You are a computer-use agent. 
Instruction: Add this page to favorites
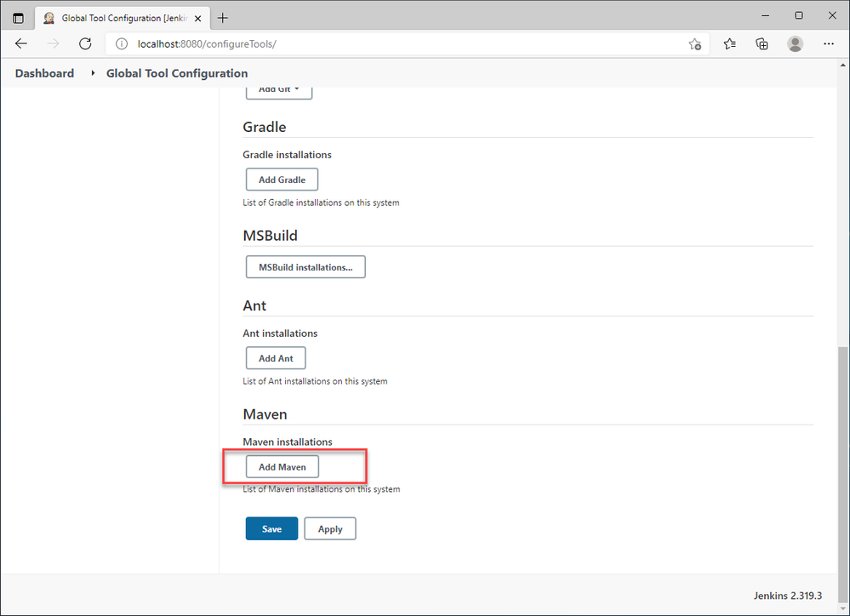(694, 44)
